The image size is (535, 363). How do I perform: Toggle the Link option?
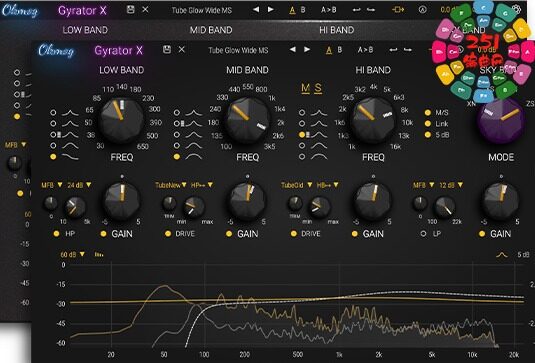pos(428,124)
